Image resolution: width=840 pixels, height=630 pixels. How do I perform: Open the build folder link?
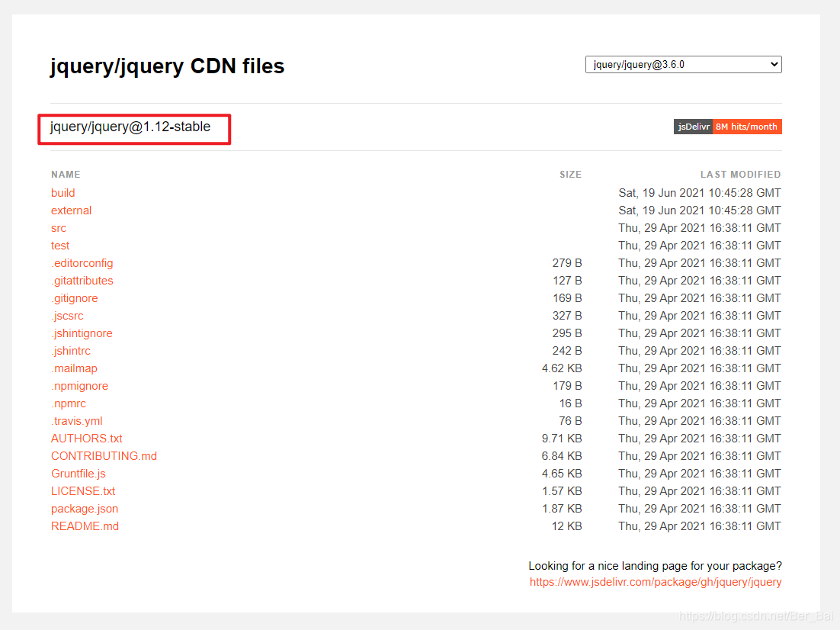63,193
